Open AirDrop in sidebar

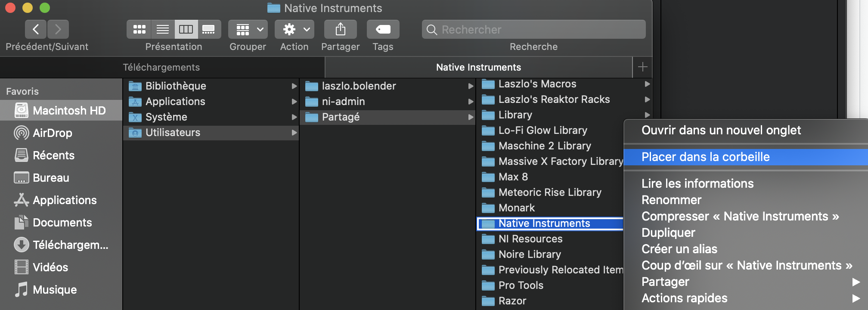pyautogui.click(x=61, y=133)
